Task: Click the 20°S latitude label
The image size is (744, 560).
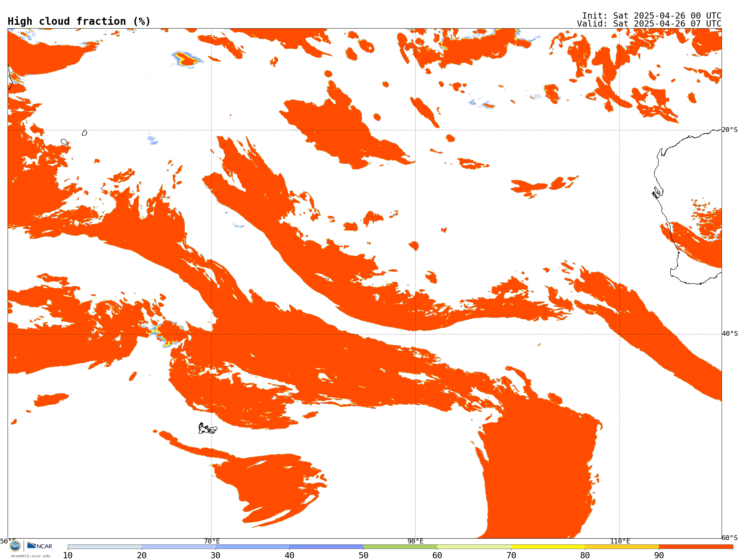Action: [x=730, y=130]
